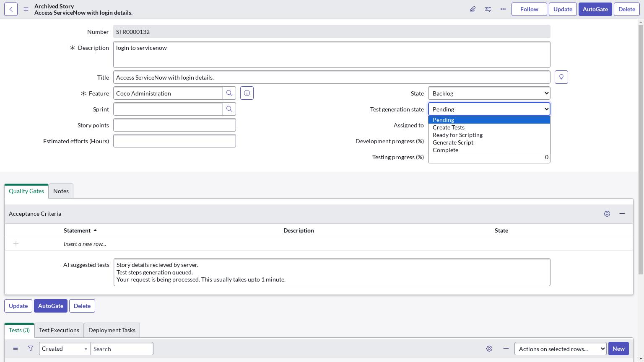Switch to the Quality Gates tab
This screenshot has width=644, height=362.
(26, 191)
